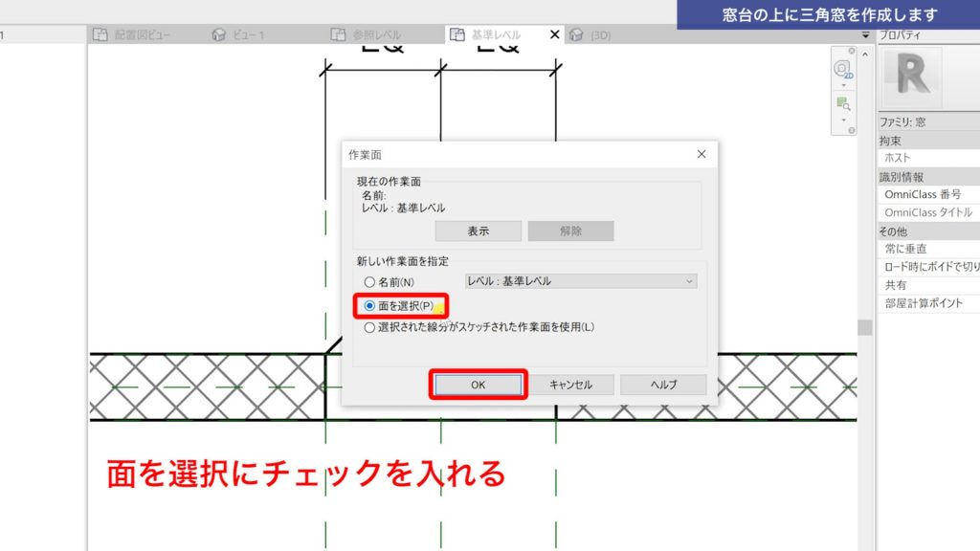Viewport: 980px width, 551px height.
Task: Confirm the work plane with the OK button
Action: pos(478,384)
